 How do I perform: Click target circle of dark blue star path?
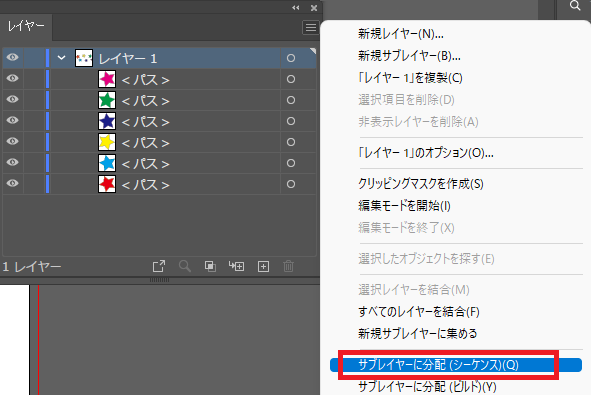pyautogui.click(x=291, y=121)
